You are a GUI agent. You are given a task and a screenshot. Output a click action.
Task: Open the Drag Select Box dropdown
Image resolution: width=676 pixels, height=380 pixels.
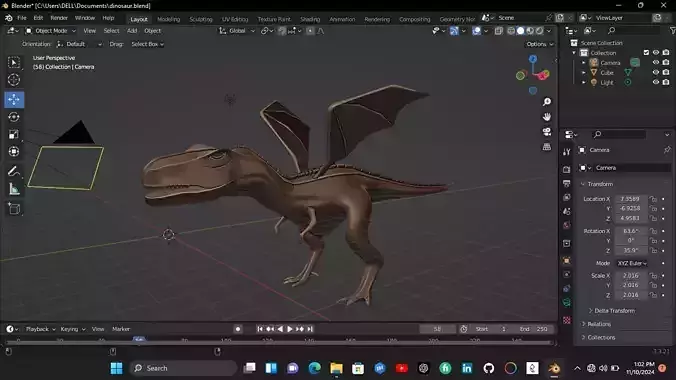click(x=147, y=44)
